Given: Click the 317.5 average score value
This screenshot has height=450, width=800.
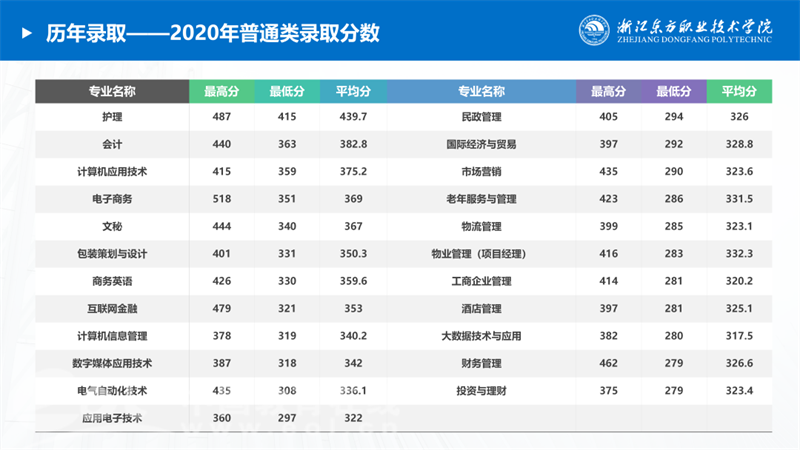Looking at the screenshot, I should 739,336.
